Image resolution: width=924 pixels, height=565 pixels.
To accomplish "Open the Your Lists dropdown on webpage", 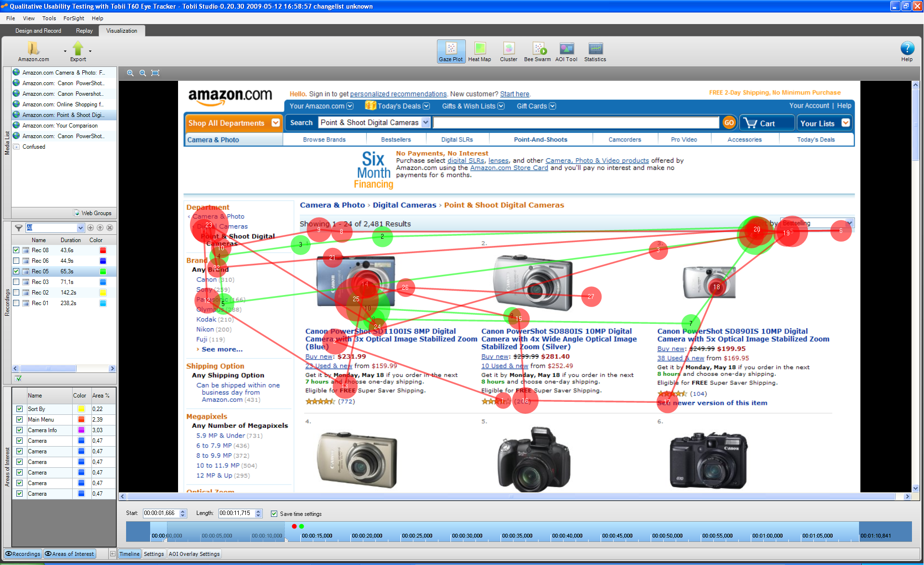I will click(x=846, y=123).
